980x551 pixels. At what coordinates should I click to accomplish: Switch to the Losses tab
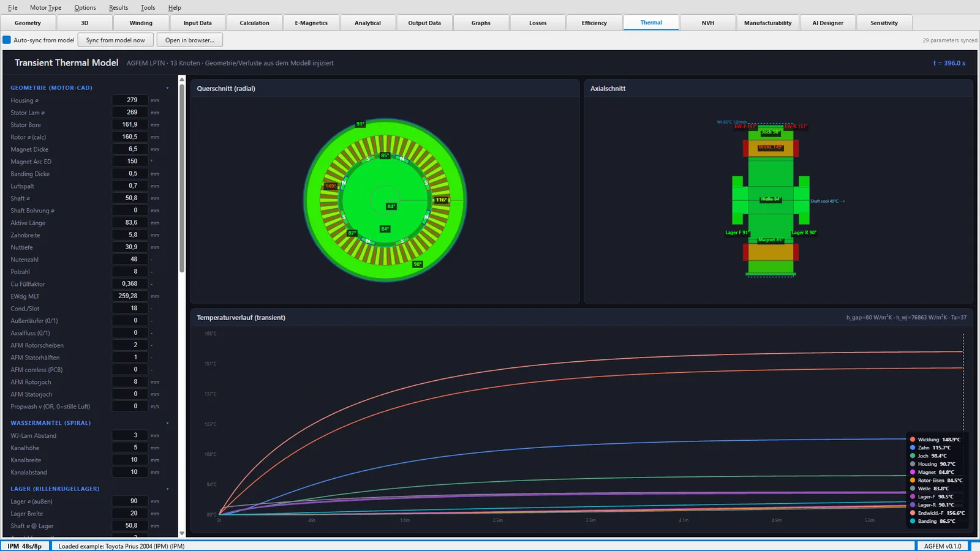[x=538, y=23]
